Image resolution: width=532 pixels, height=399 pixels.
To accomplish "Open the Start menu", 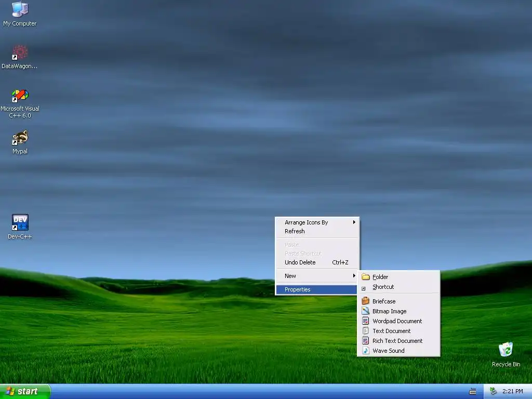I will pyautogui.click(x=25, y=391).
